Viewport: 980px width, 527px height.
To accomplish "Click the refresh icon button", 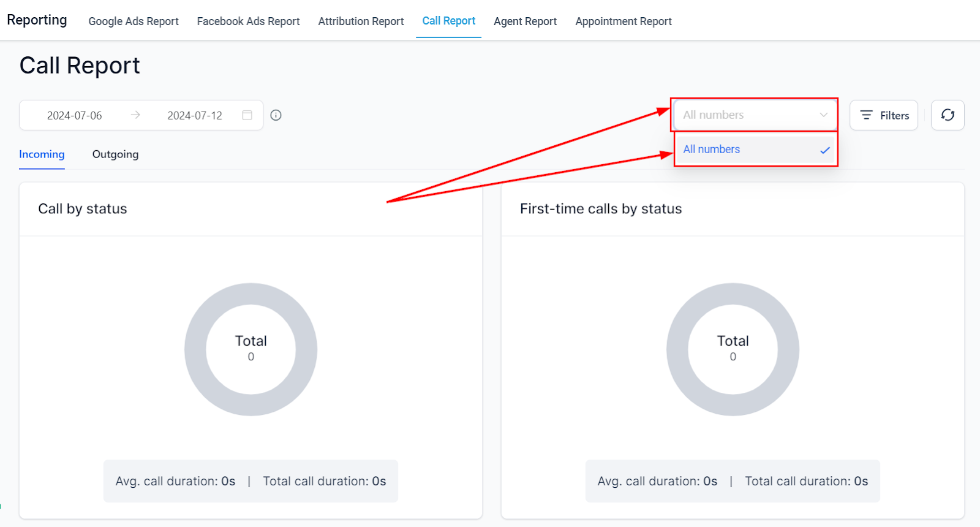I will point(948,115).
